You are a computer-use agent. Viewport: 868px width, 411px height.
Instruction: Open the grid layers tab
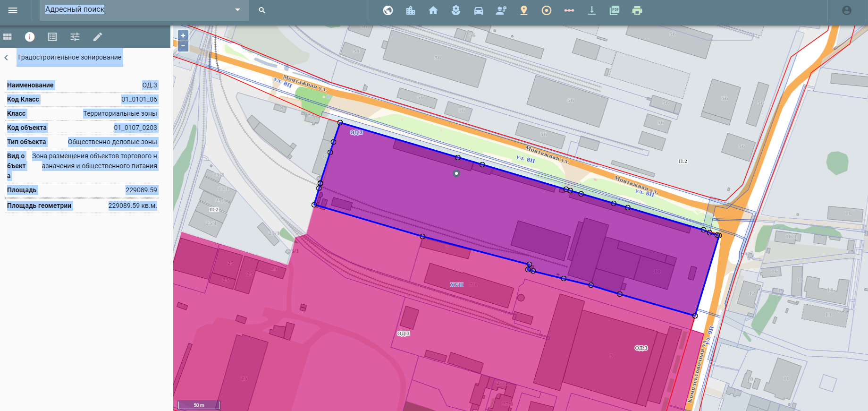tap(8, 37)
